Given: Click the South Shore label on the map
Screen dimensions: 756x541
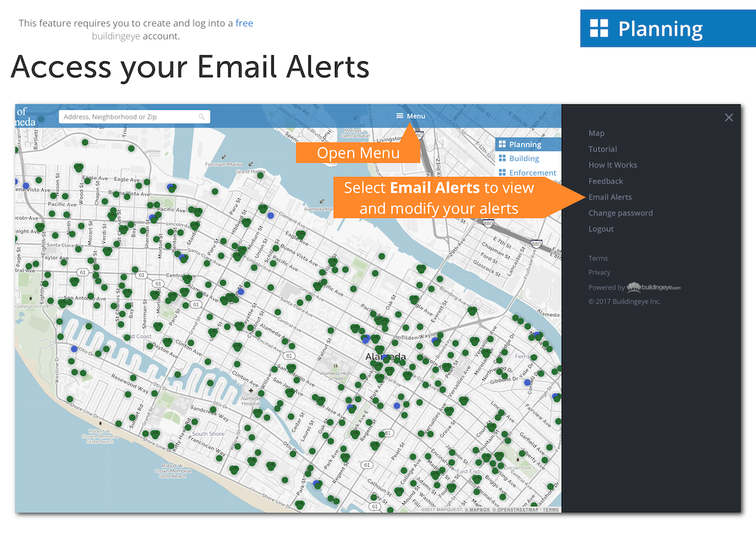Looking at the screenshot, I should coord(208,434).
